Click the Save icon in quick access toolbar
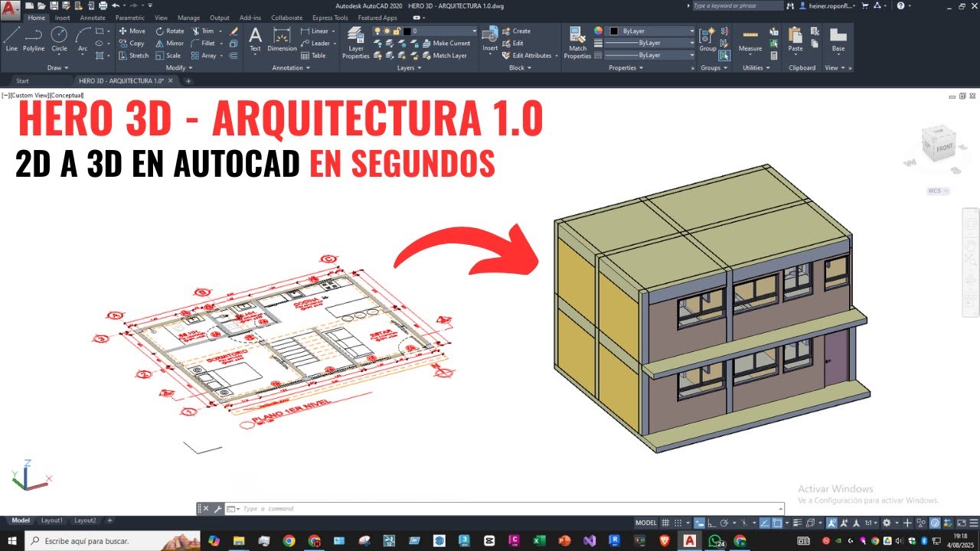 click(x=54, y=5)
